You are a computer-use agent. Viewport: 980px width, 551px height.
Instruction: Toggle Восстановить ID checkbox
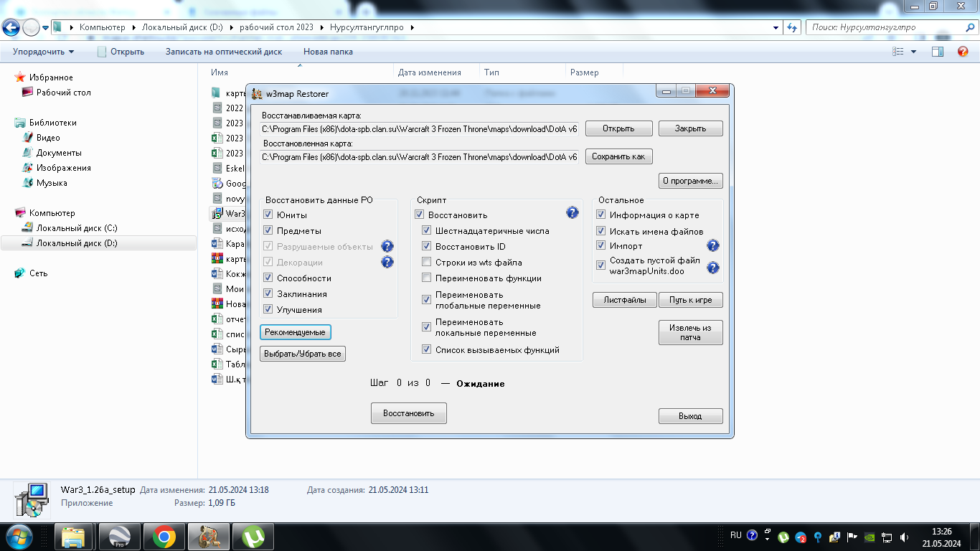426,246
